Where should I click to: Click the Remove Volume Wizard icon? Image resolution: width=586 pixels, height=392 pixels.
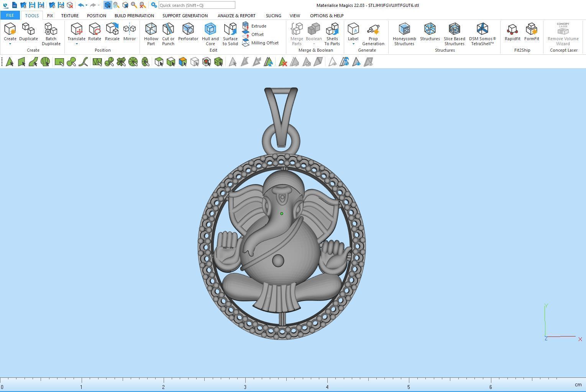[x=563, y=34]
